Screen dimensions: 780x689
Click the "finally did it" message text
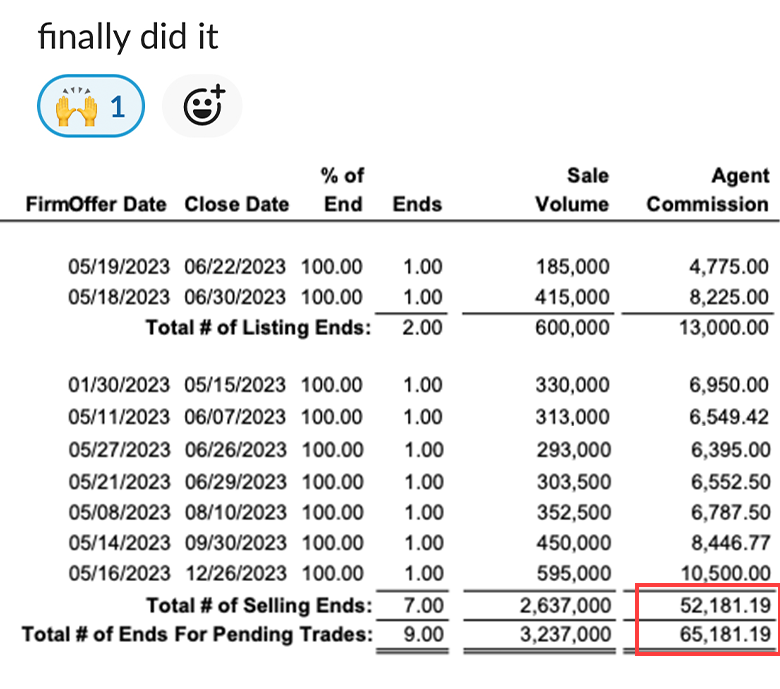(x=128, y=37)
